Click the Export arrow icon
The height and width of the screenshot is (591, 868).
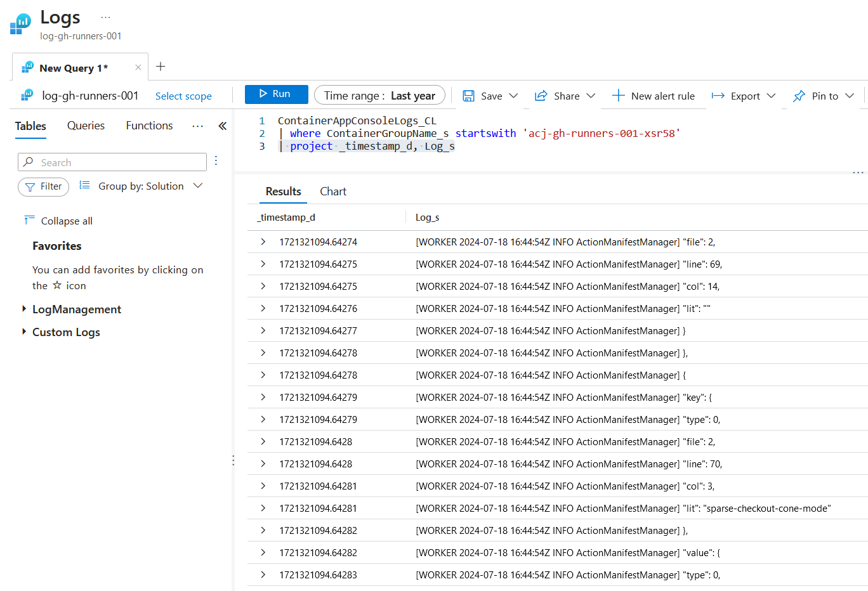pos(718,96)
